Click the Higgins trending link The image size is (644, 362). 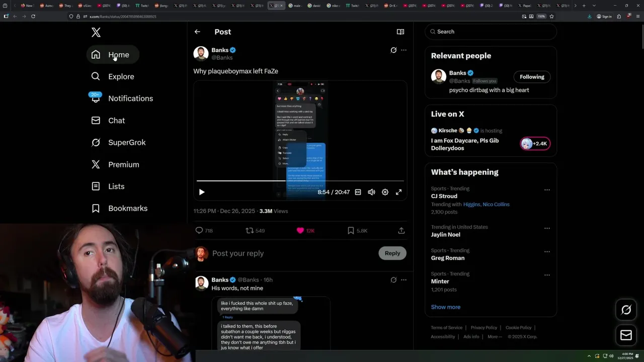471,205
